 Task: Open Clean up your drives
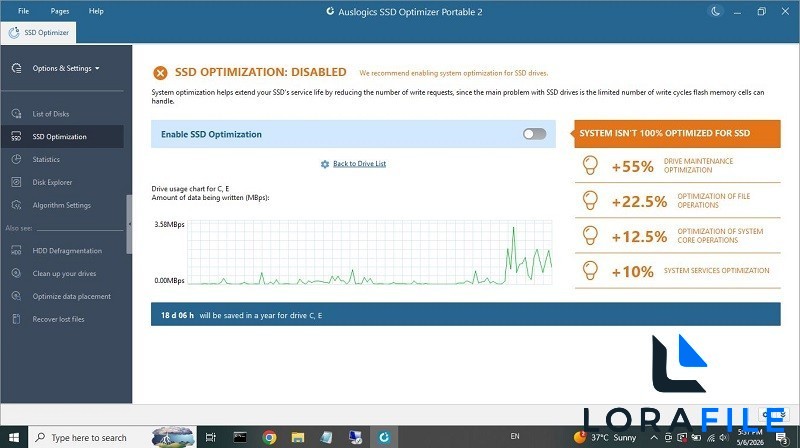click(x=64, y=273)
